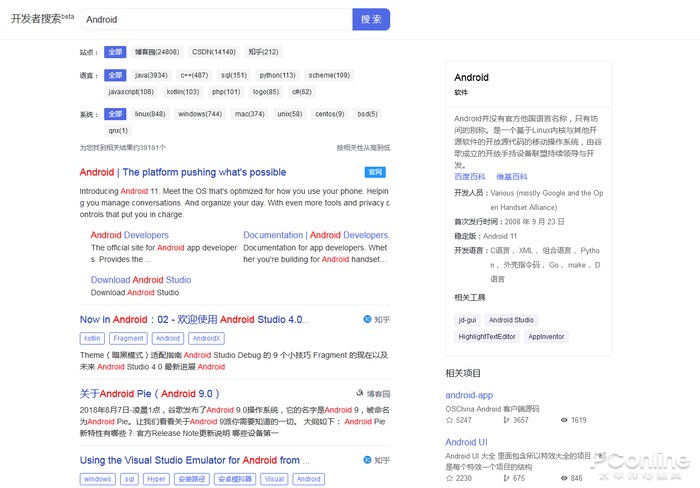Select the kotlin tag under Now in Android
The image size is (700, 488).
pyautogui.click(x=92, y=338)
